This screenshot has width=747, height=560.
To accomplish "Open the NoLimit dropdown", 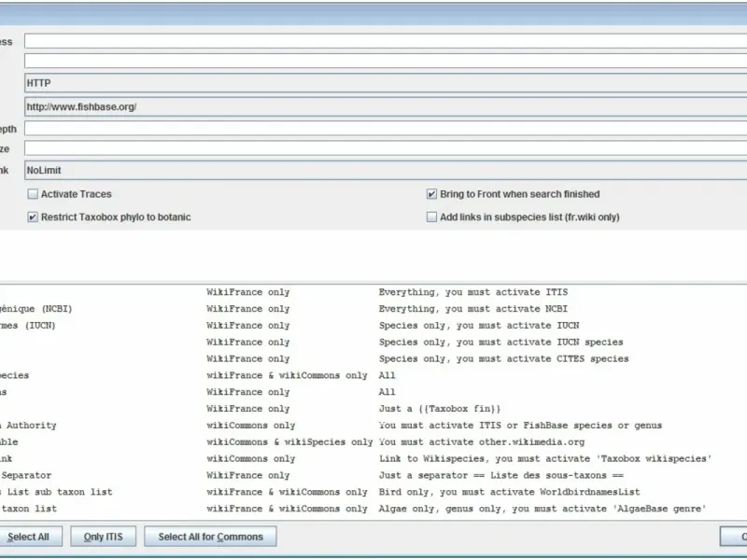I will pos(386,170).
